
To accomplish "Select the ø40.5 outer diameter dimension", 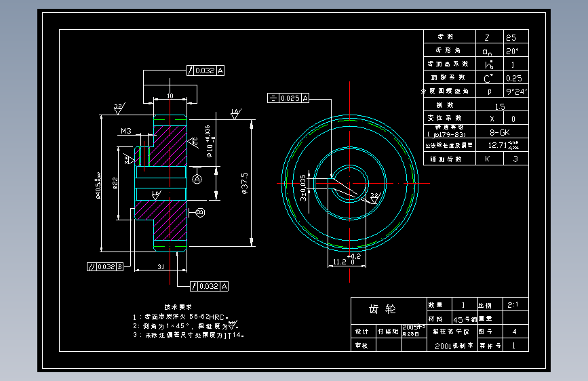I will 98,185.
